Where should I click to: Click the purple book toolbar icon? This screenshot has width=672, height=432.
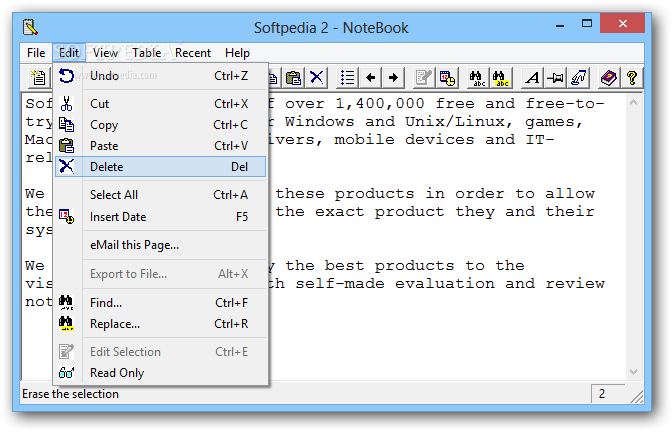609,78
